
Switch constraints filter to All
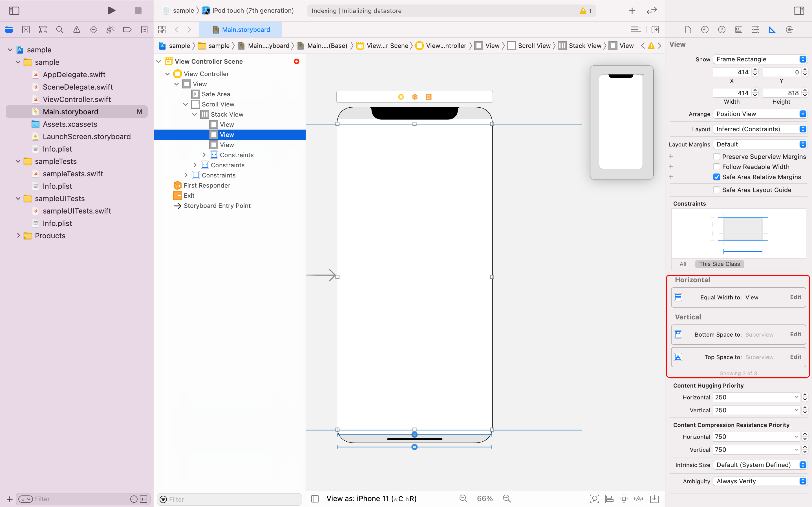[683, 264]
